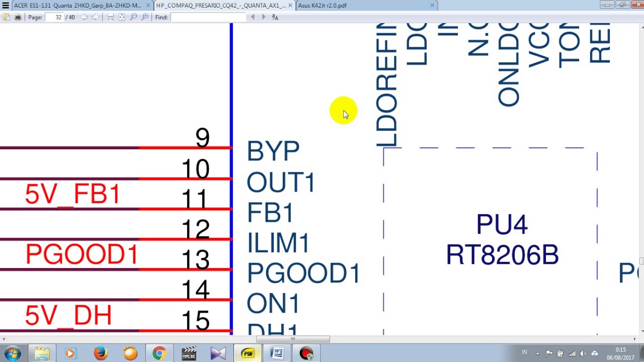Viewport: 644px width, 362px height.
Task: Click the Open file toolbar icon
Action: (6, 17)
